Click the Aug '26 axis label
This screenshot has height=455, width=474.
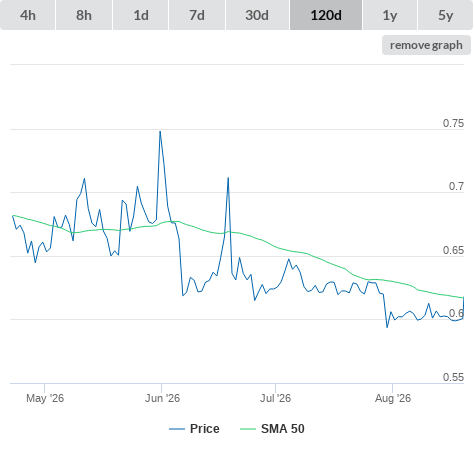coord(393,398)
